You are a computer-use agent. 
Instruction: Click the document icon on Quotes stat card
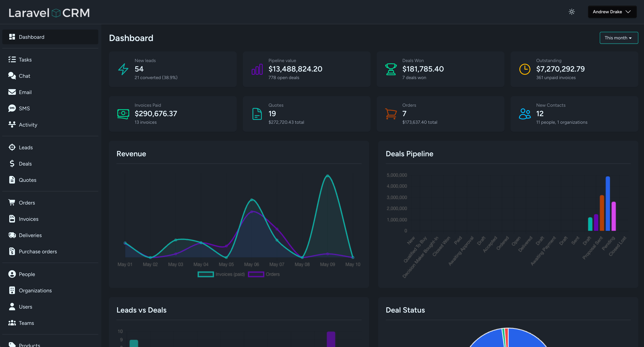tap(257, 114)
